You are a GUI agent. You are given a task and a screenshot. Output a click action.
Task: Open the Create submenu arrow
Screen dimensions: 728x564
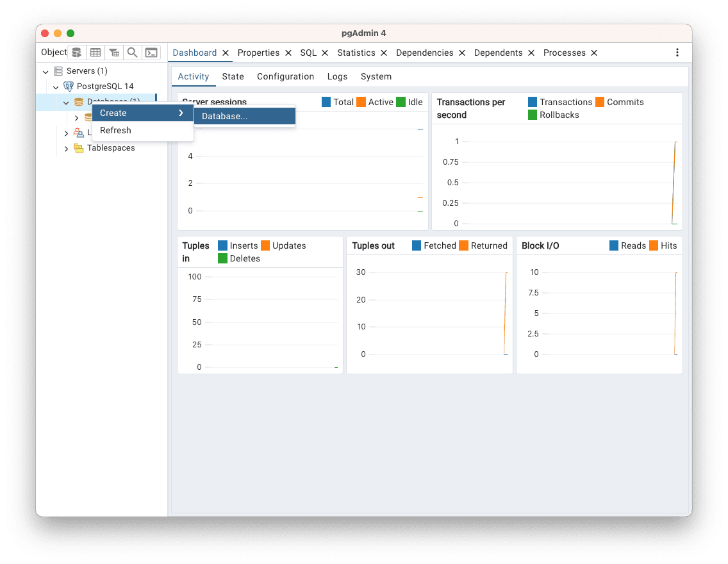181,113
